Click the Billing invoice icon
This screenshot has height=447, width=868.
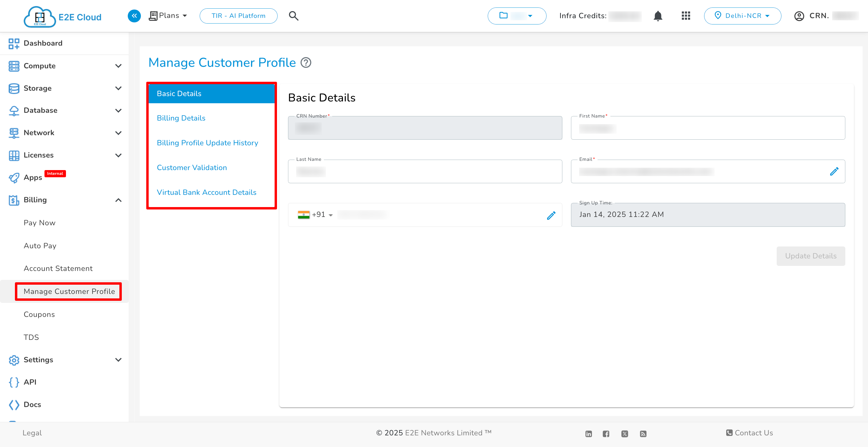(x=14, y=200)
